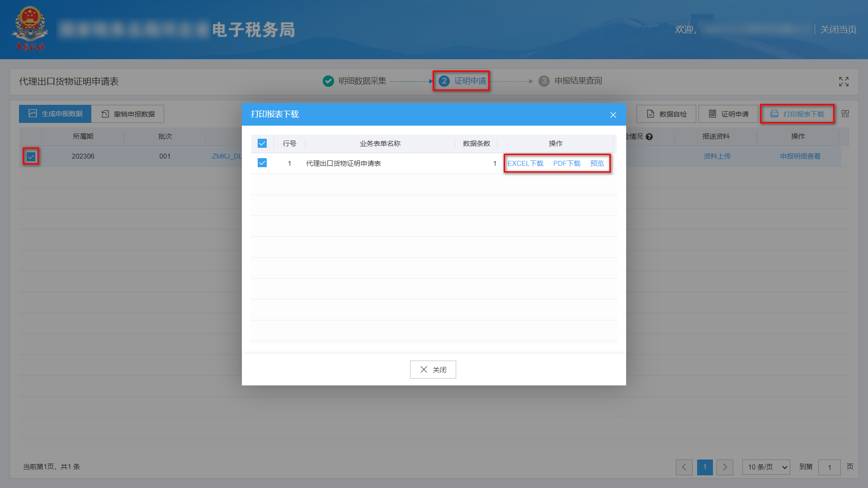Toggle the select-all checkbox in dialog header
Screen dimensions: 868x488
[x=262, y=143]
